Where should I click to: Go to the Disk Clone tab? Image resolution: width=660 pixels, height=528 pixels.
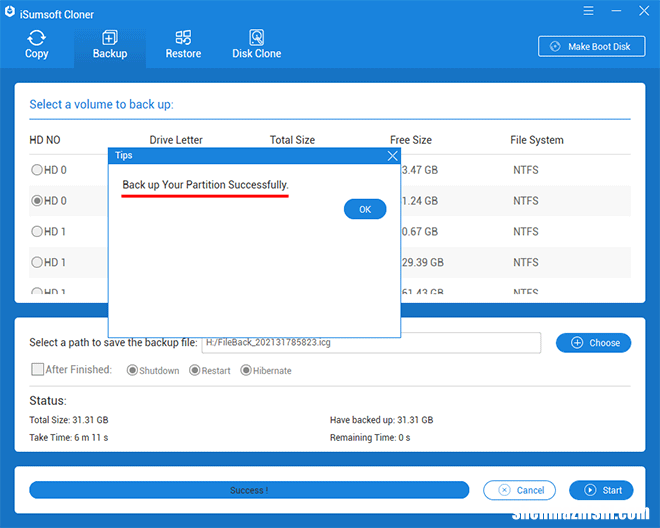(257, 45)
